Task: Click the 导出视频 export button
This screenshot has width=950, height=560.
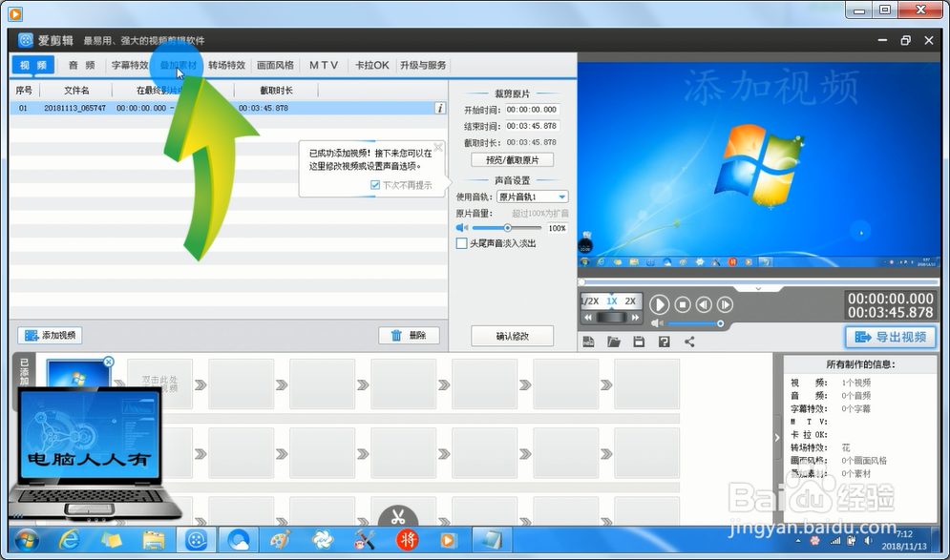Action: click(x=890, y=337)
